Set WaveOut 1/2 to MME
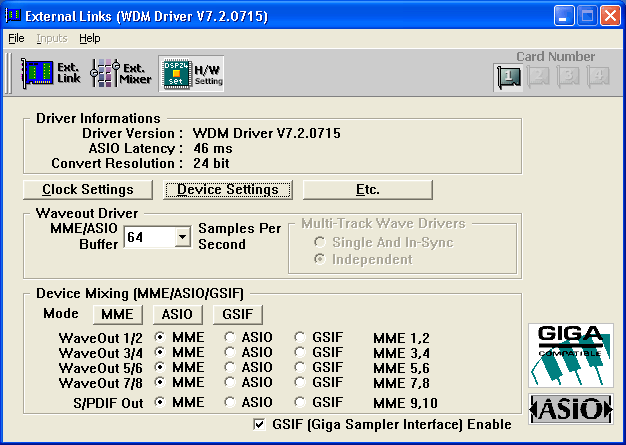 (160, 337)
